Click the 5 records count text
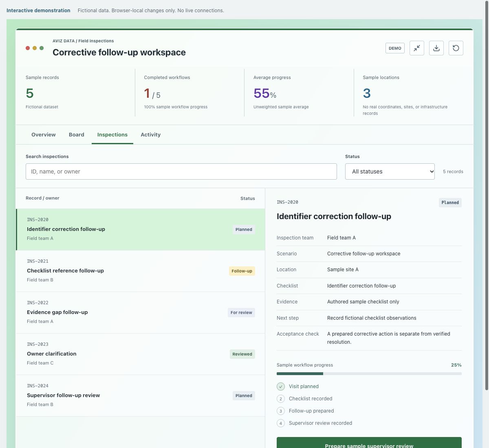This screenshot has width=489, height=448. tap(453, 171)
